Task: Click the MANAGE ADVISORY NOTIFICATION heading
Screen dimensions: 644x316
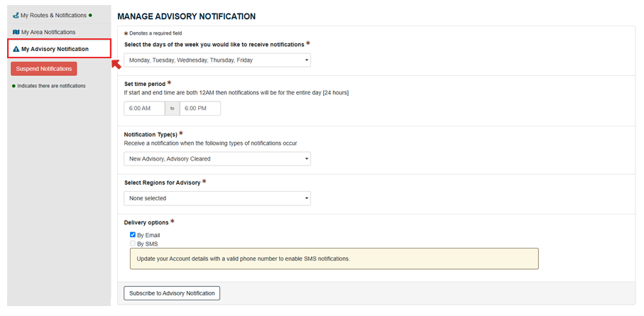Action: click(187, 16)
